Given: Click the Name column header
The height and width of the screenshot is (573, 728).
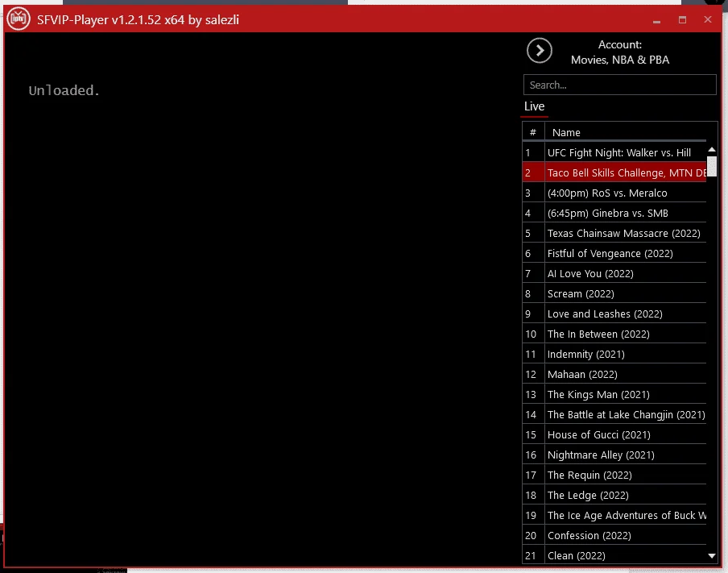Looking at the screenshot, I should tap(625, 132).
